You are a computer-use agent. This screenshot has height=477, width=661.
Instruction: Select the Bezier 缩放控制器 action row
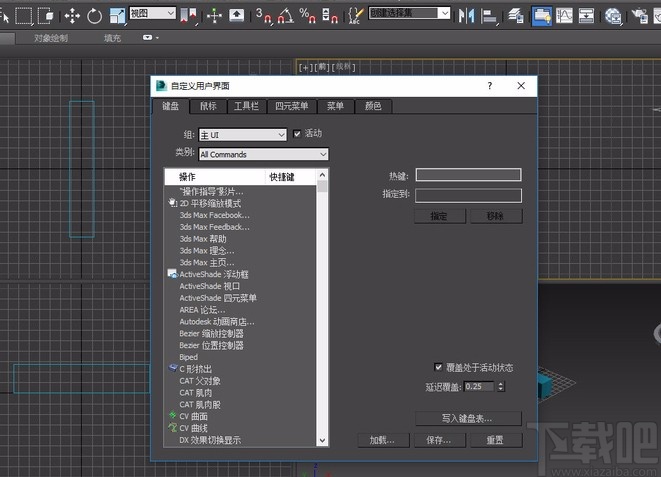240,333
